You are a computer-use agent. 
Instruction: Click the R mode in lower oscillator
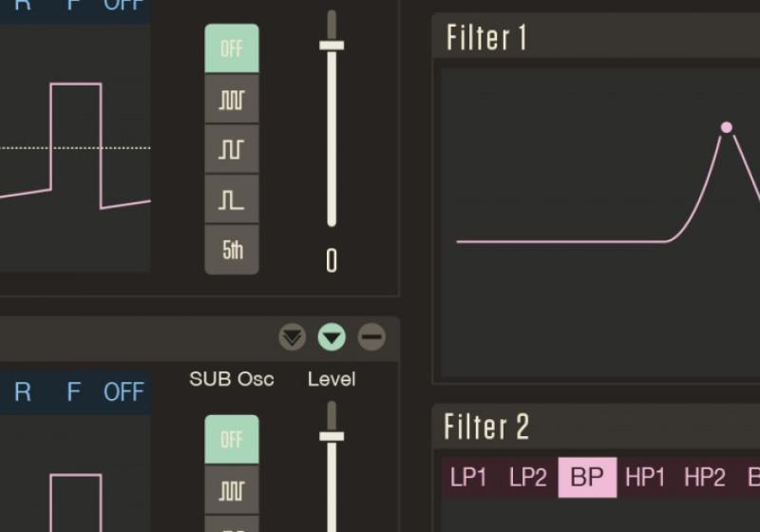pos(23,392)
